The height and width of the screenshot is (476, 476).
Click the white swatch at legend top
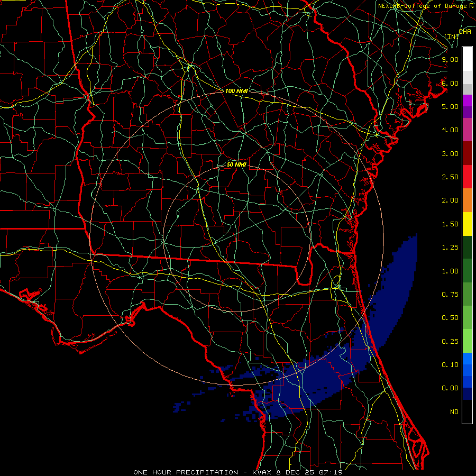coord(467,59)
